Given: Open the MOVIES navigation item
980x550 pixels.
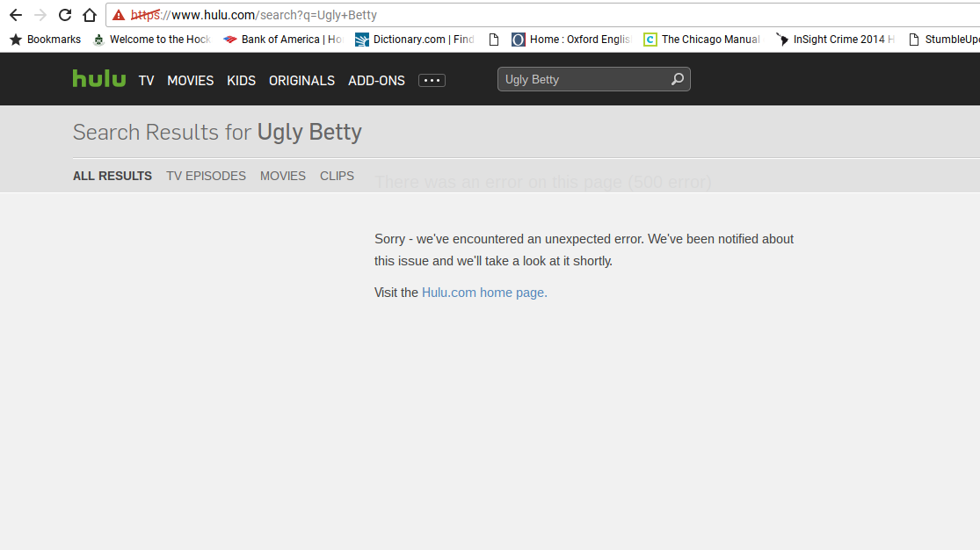Looking at the screenshot, I should tap(191, 81).
